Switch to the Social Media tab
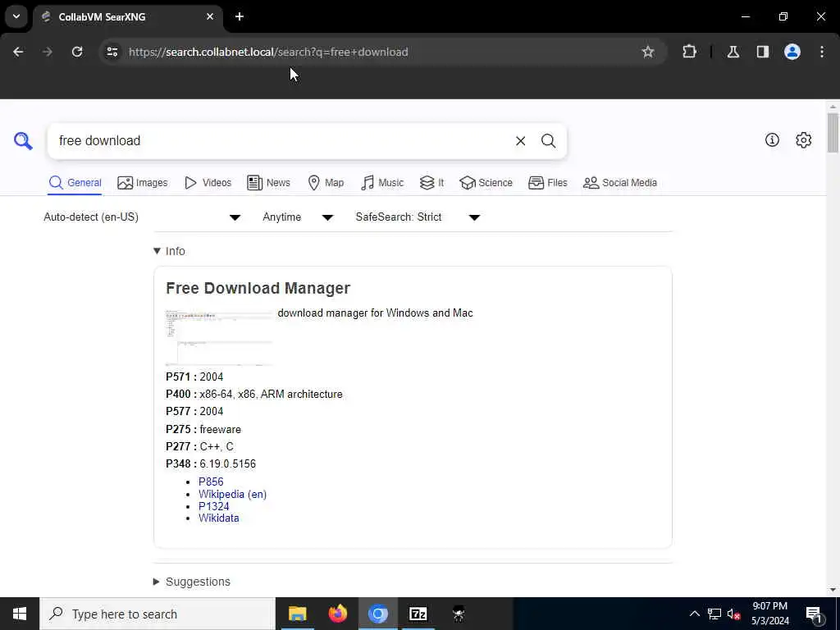 [620, 183]
